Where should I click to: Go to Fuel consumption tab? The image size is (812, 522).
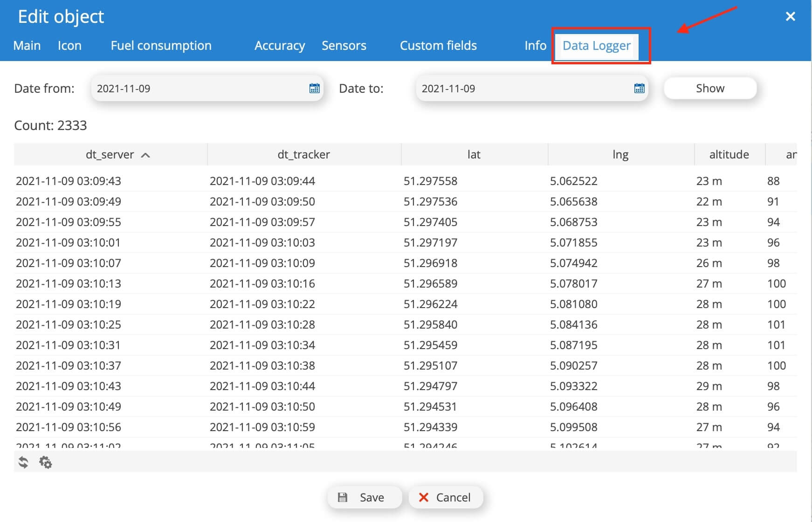pos(161,46)
